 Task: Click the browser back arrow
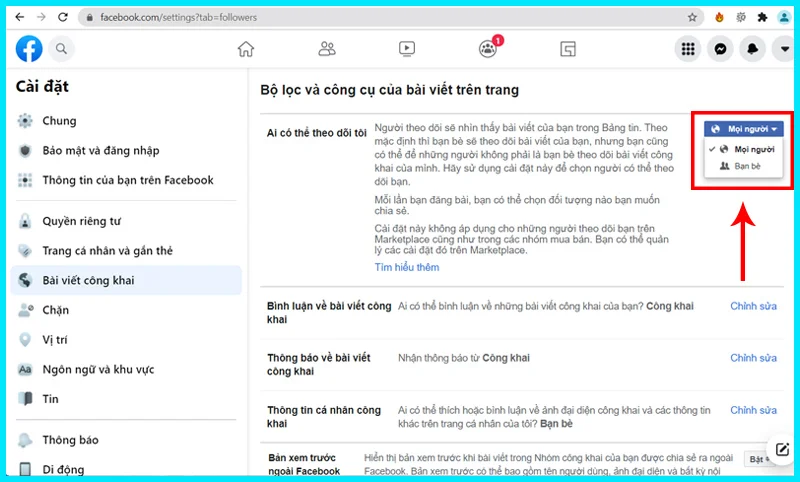point(19,17)
